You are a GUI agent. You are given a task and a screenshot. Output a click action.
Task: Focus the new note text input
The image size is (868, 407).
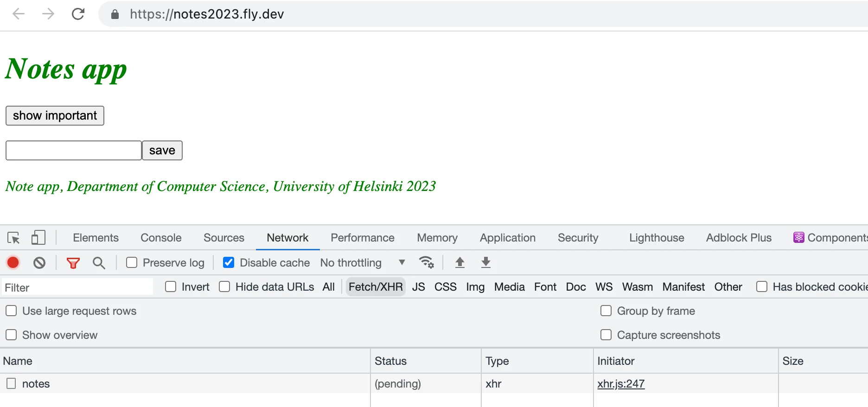pos(74,151)
